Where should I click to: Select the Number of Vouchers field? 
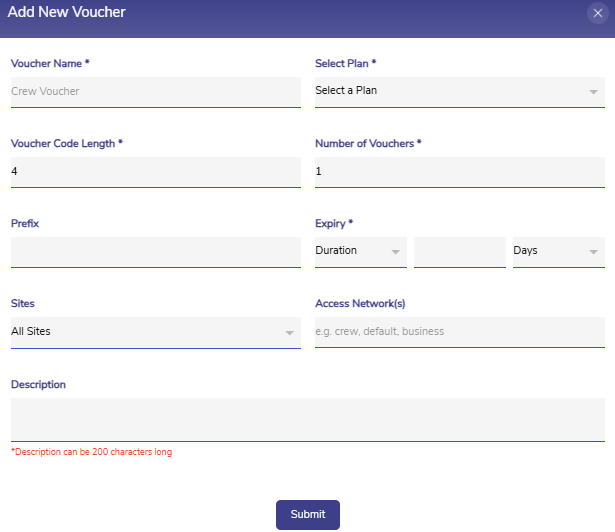pyautogui.click(x=459, y=171)
